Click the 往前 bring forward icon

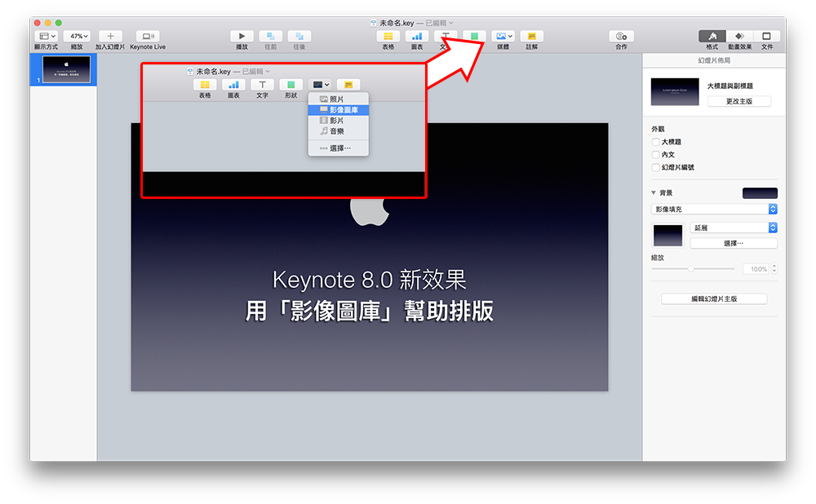(x=271, y=36)
